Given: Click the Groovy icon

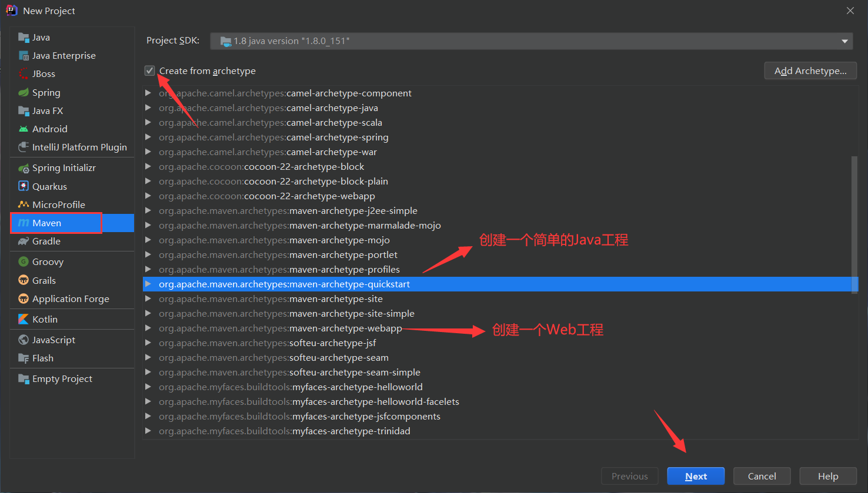Looking at the screenshot, I should coord(24,261).
